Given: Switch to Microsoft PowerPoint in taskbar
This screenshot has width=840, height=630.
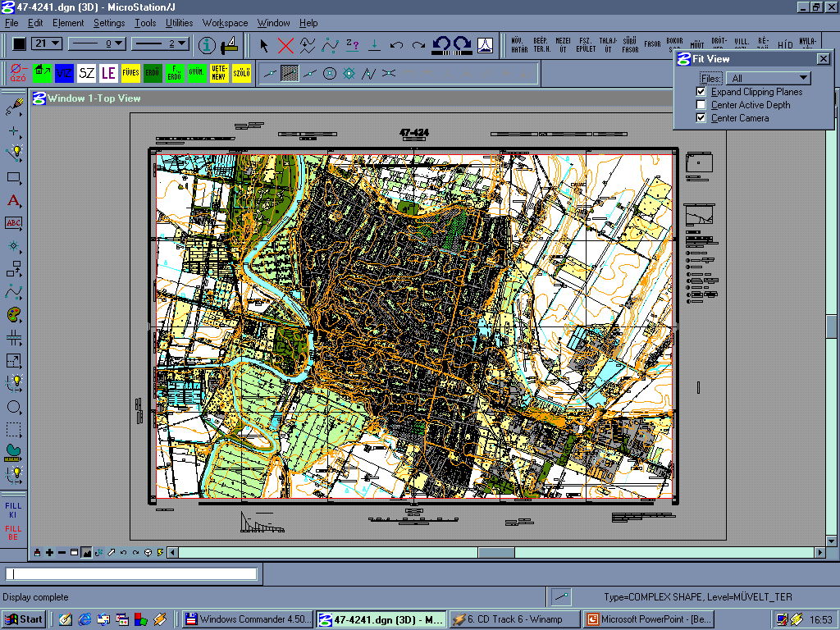Looking at the screenshot, I should [x=648, y=619].
